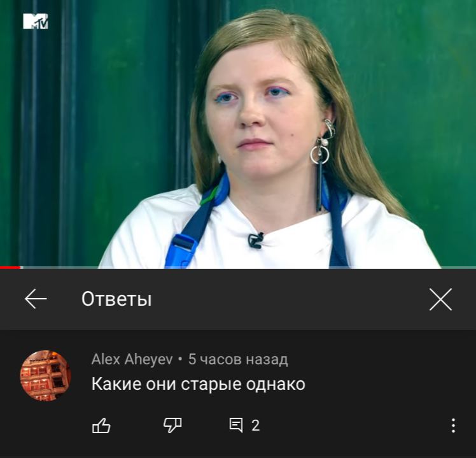Tap the microphone clip on white shirt in video
This screenshot has height=458, width=476.
click(x=256, y=240)
